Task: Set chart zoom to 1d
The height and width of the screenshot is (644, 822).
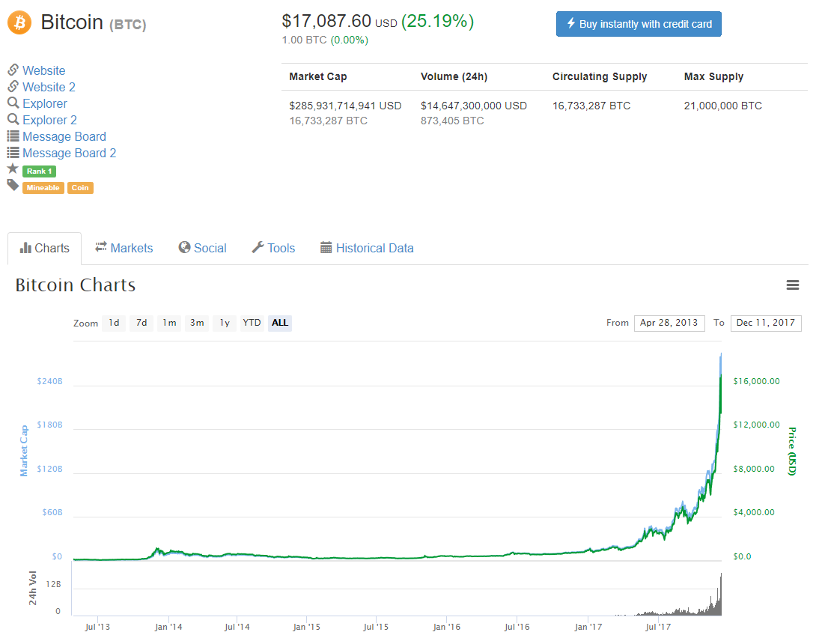Action: click(x=115, y=323)
